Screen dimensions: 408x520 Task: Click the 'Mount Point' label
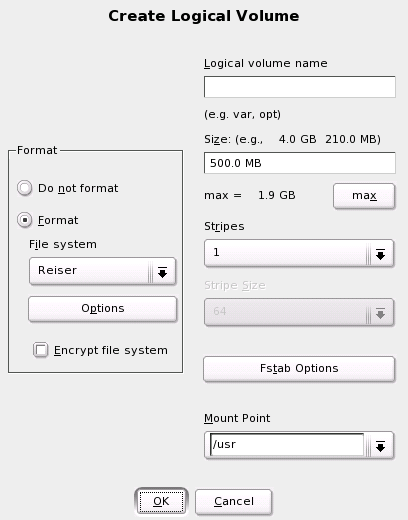(x=237, y=418)
